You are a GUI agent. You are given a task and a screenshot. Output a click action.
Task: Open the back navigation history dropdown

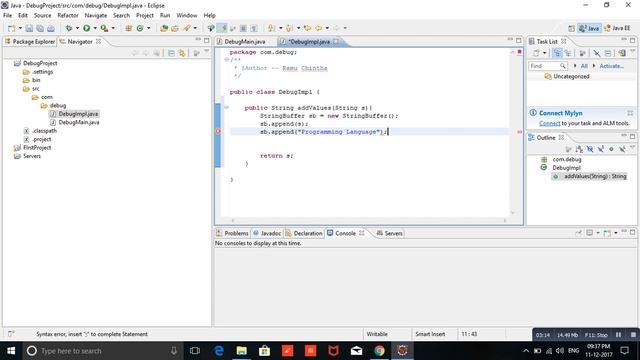327,28
